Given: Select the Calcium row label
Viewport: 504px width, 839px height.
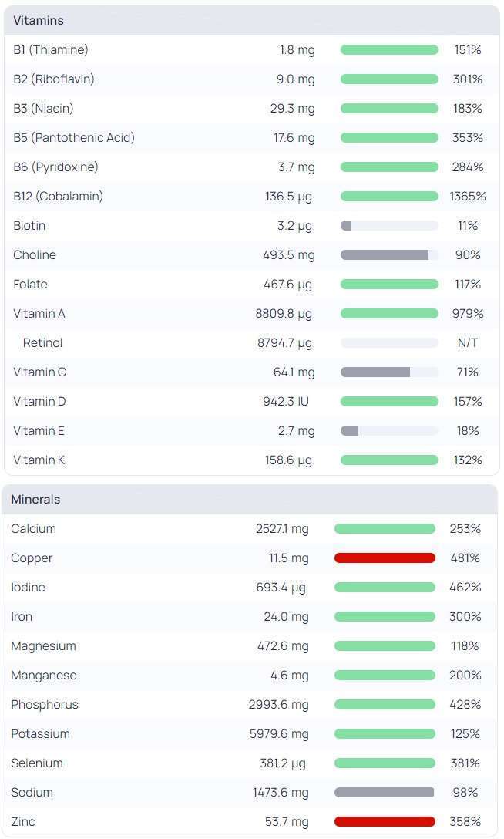Looking at the screenshot, I should (33, 529).
